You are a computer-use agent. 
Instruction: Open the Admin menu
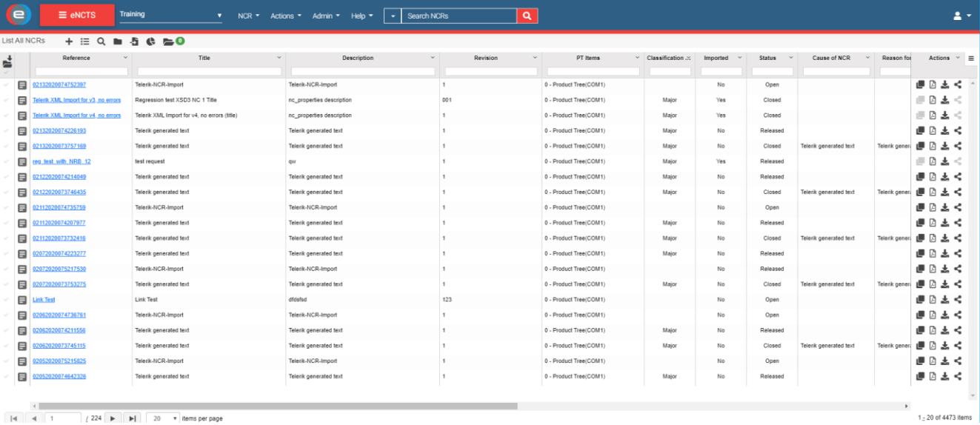(326, 16)
